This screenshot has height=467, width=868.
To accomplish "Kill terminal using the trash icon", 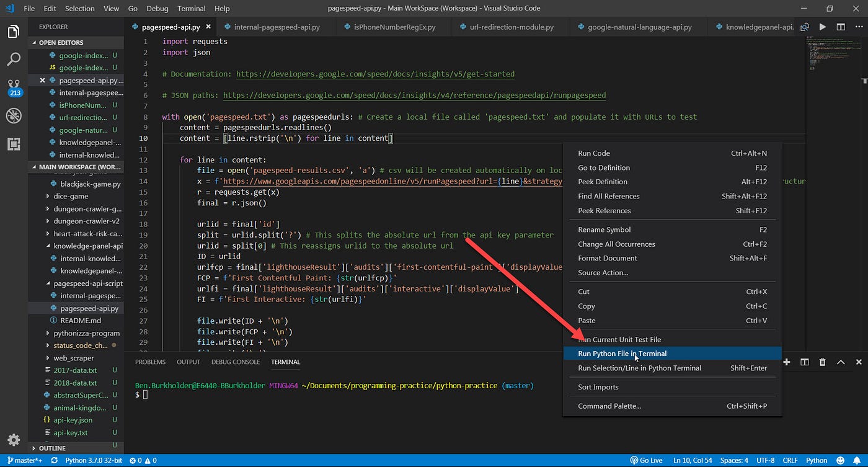I will (822, 362).
